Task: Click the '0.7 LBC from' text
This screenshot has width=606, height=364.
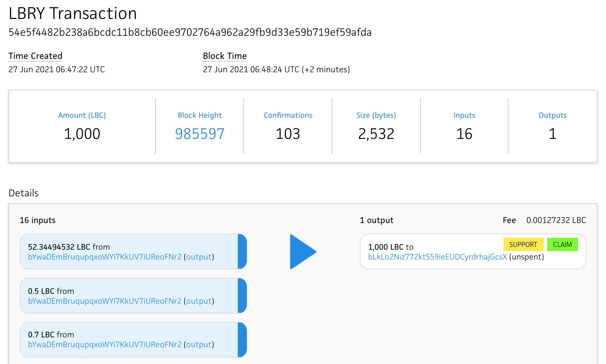Action: (51, 335)
